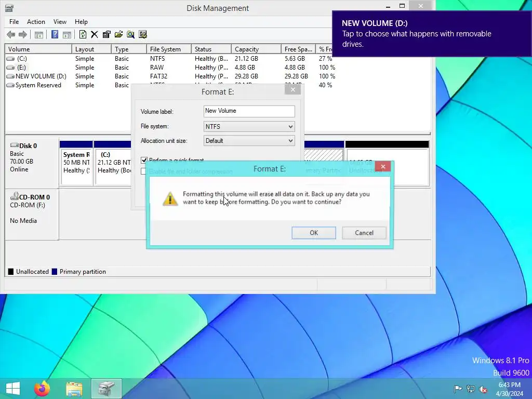The image size is (532, 399).
Task: Click the drive icon of the (E:) volume row
Action: coord(10,68)
